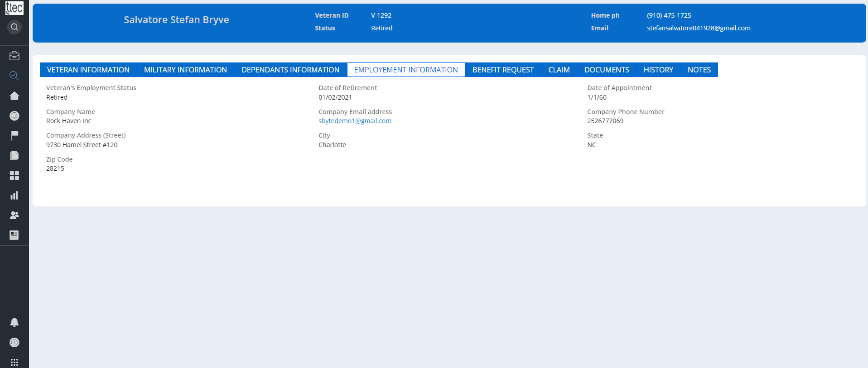Image resolution: width=868 pixels, height=368 pixels.
Task: Click the city value Charlotte
Action: coord(332,145)
